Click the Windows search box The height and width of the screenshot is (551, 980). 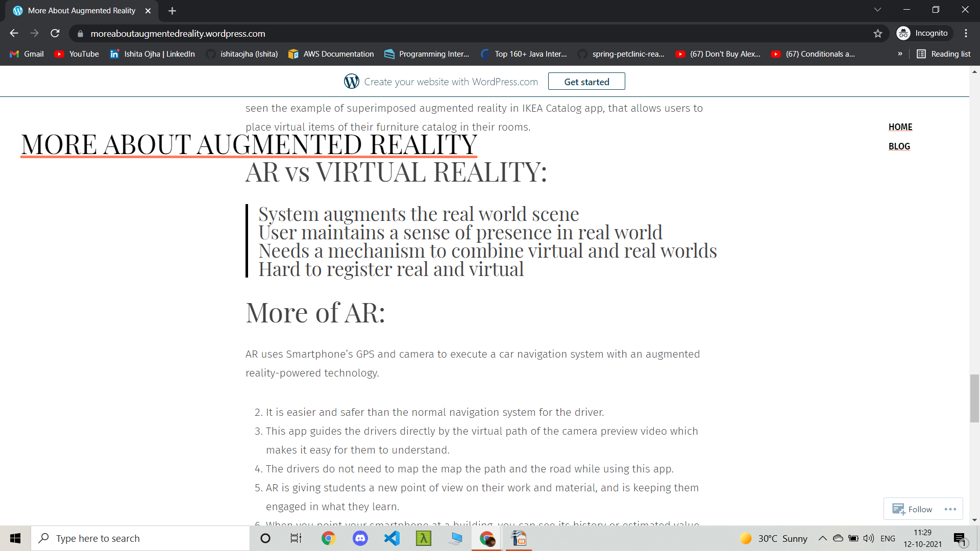(x=140, y=538)
